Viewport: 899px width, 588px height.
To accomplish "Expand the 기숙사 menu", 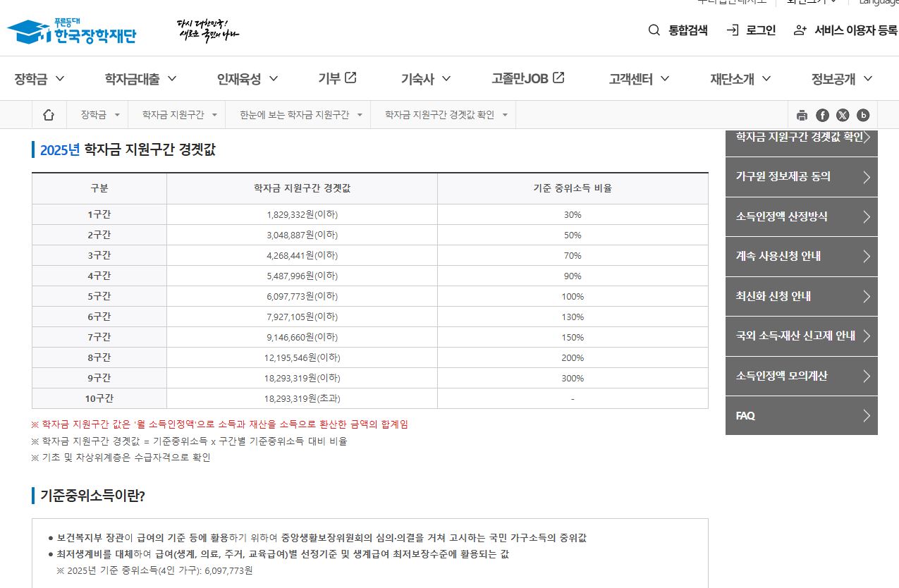I will pyautogui.click(x=426, y=78).
